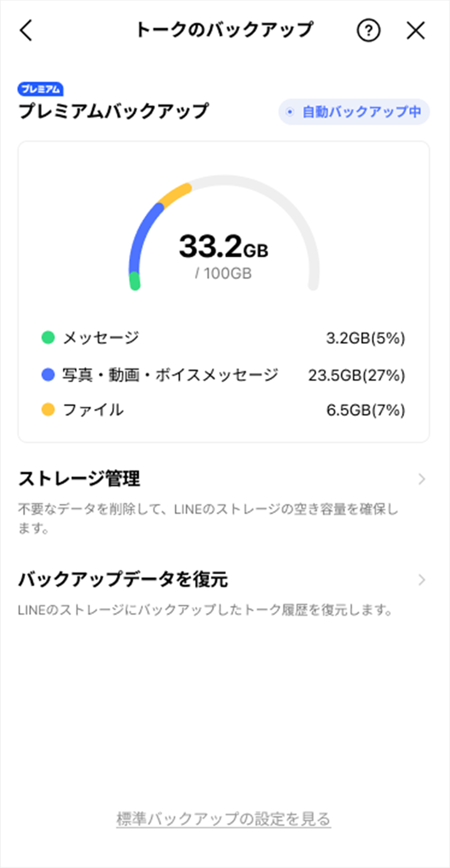This screenshot has height=868, width=450.
Task: Click the green メッセージ legend dot
Action: tap(48, 338)
